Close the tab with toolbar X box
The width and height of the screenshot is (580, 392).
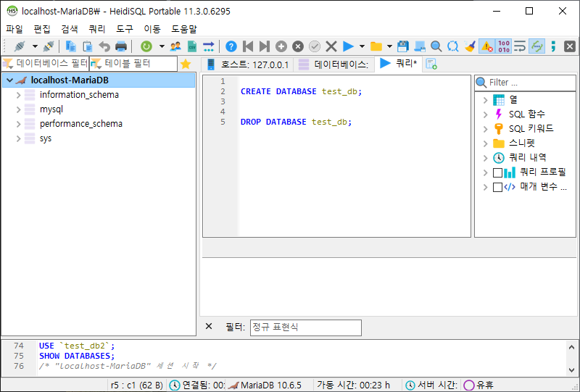point(570,46)
